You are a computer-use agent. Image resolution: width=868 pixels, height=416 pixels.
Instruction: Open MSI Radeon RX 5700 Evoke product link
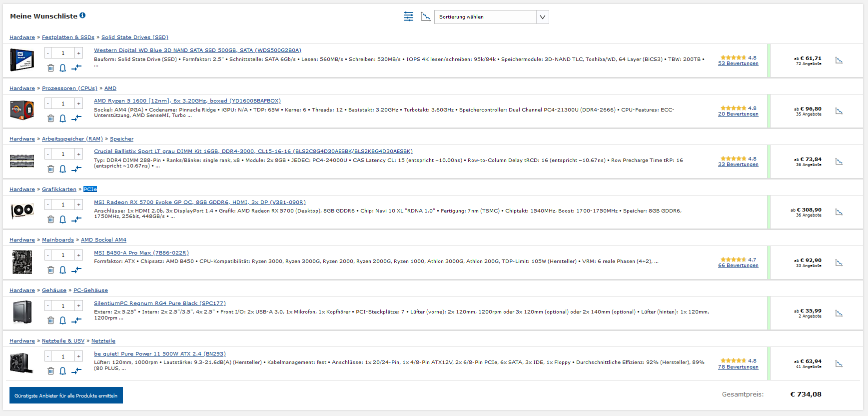click(200, 202)
